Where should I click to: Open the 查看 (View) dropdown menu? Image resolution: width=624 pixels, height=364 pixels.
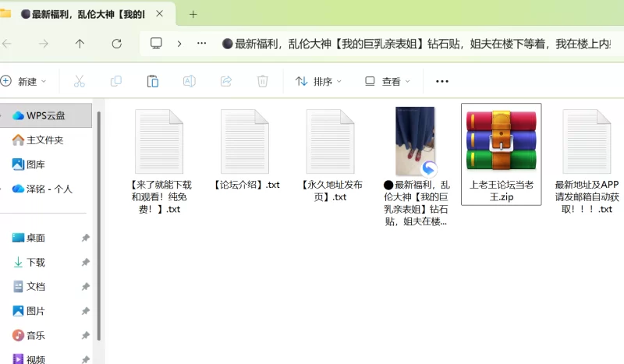pos(387,81)
